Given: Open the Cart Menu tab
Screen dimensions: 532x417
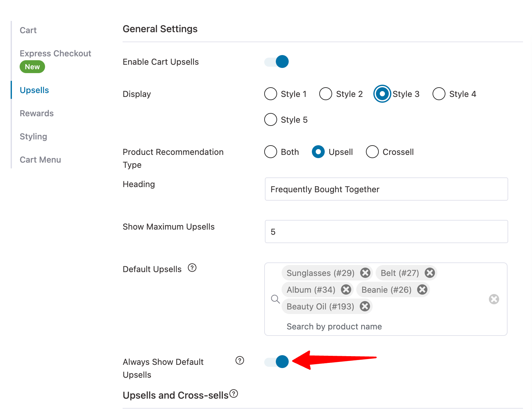Looking at the screenshot, I should [x=40, y=160].
